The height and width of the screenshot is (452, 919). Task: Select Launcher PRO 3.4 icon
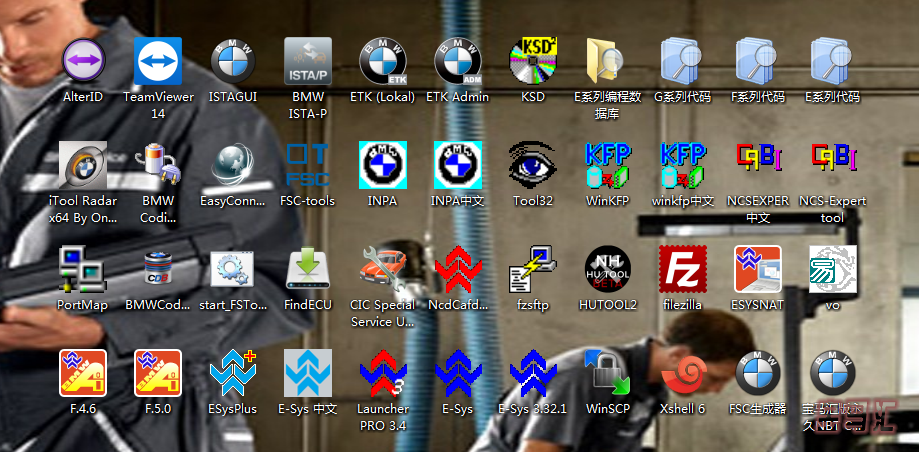(x=383, y=373)
